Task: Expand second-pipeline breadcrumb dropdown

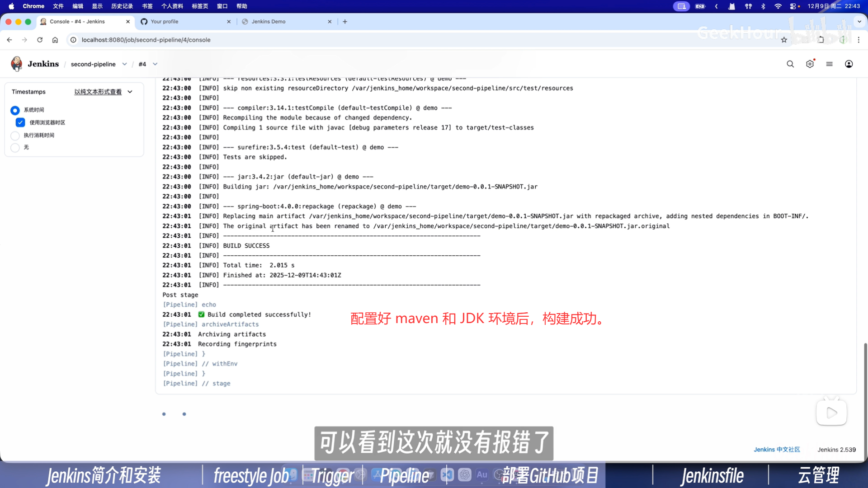Action: point(124,64)
